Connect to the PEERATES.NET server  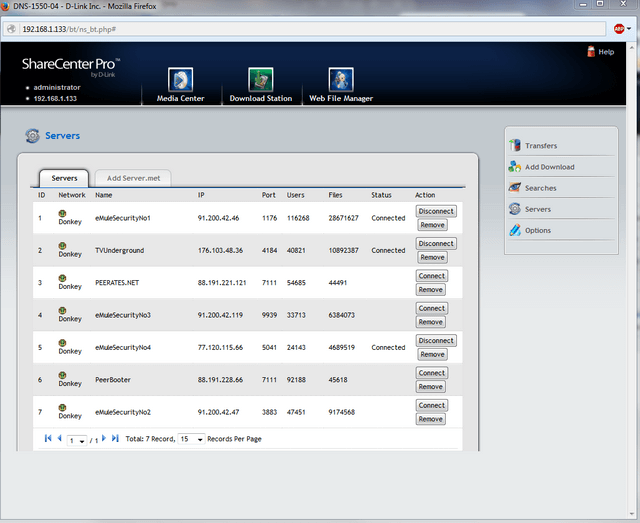point(431,276)
